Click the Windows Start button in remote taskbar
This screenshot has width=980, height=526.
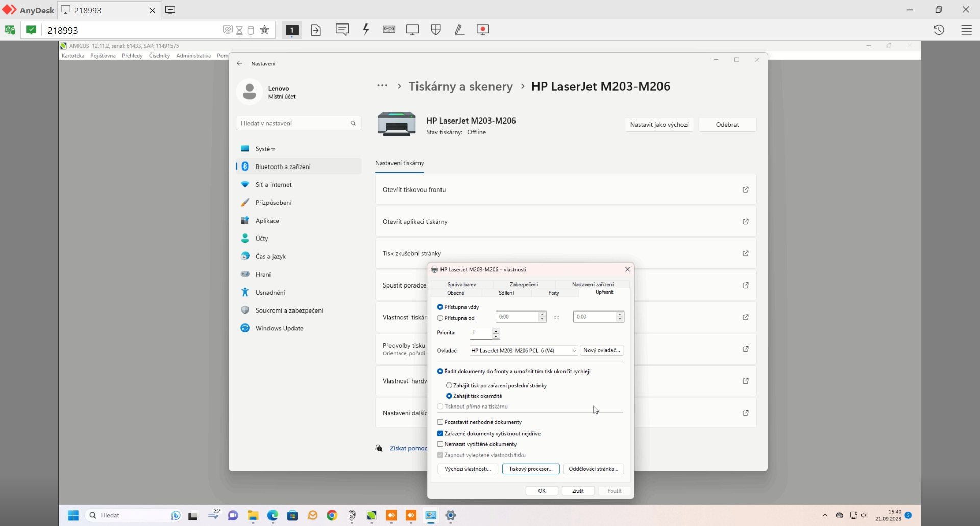73,515
